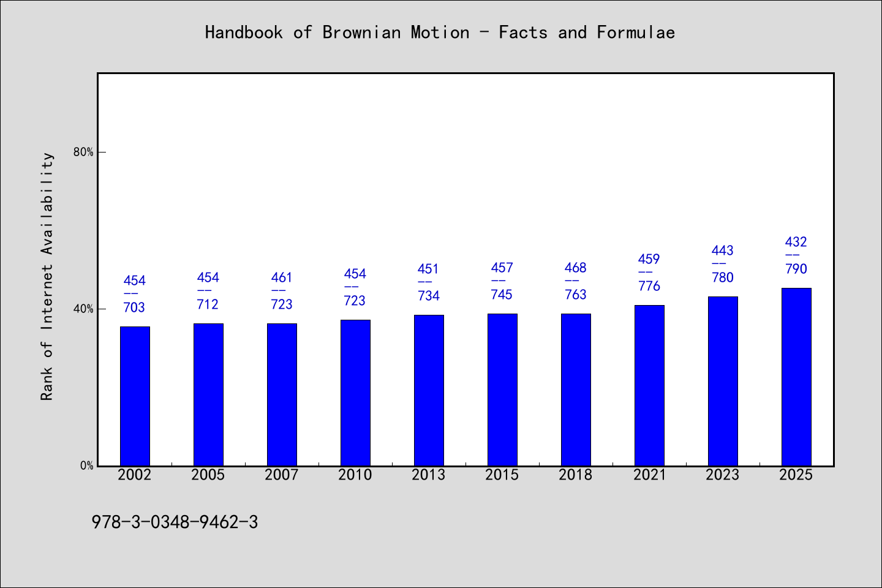Click the value 468 above the 2018 bar
The height and width of the screenshot is (588, 882).
pyautogui.click(x=576, y=268)
